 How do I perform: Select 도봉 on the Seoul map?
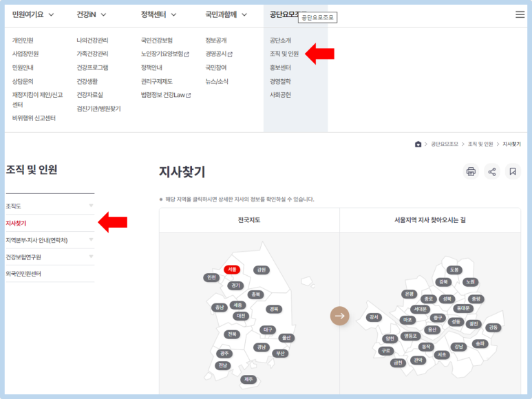coord(454,270)
